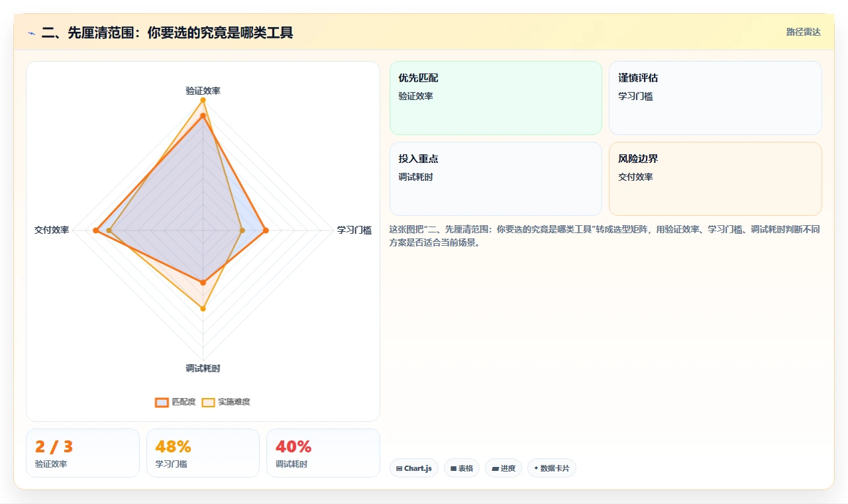Toggle the 匹配度 legend swatch
The width and height of the screenshot is (848, 504).
(x=162, y=402)
